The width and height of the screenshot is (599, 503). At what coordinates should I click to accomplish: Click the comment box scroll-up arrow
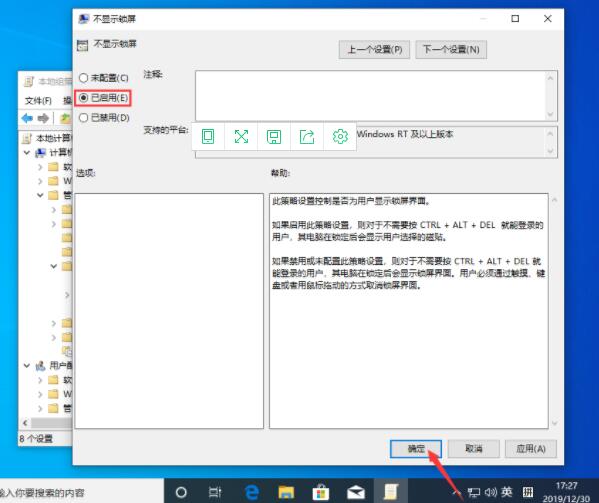(550, 78)
